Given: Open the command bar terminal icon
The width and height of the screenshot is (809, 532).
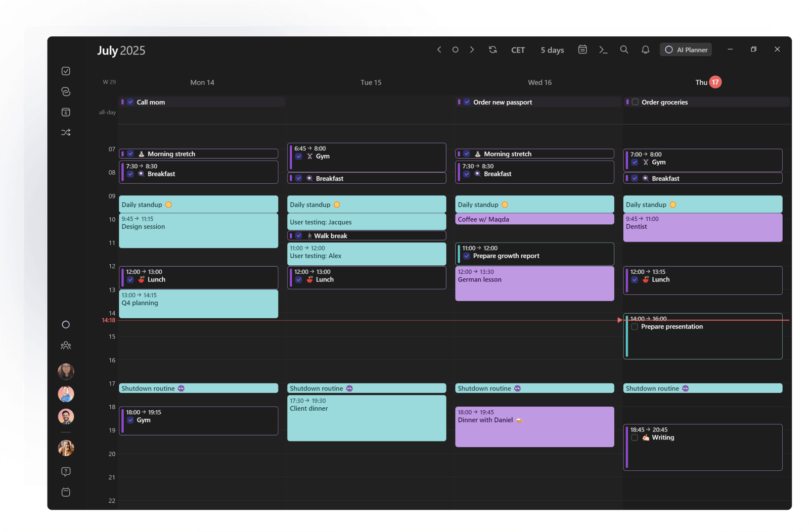Looking at the screenshot, I should click(x=603, y=50).
